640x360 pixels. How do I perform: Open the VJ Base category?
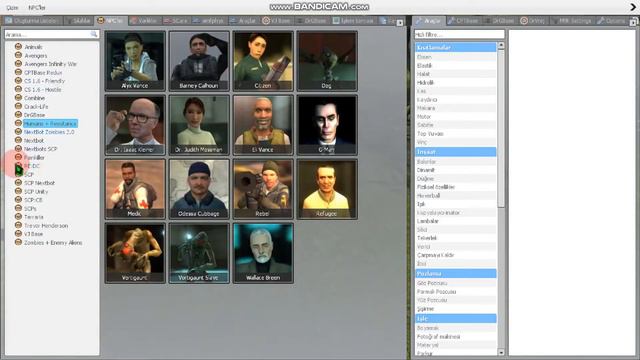[33, 234]
